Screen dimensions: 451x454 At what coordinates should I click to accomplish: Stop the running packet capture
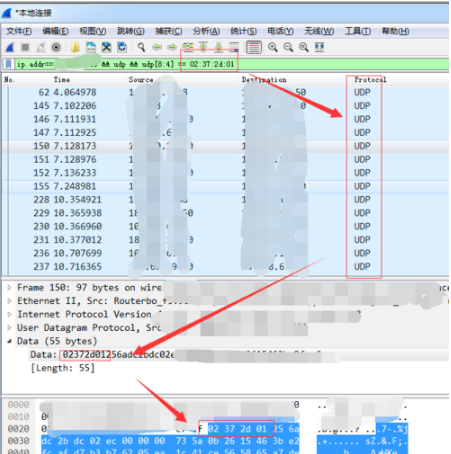25,47
